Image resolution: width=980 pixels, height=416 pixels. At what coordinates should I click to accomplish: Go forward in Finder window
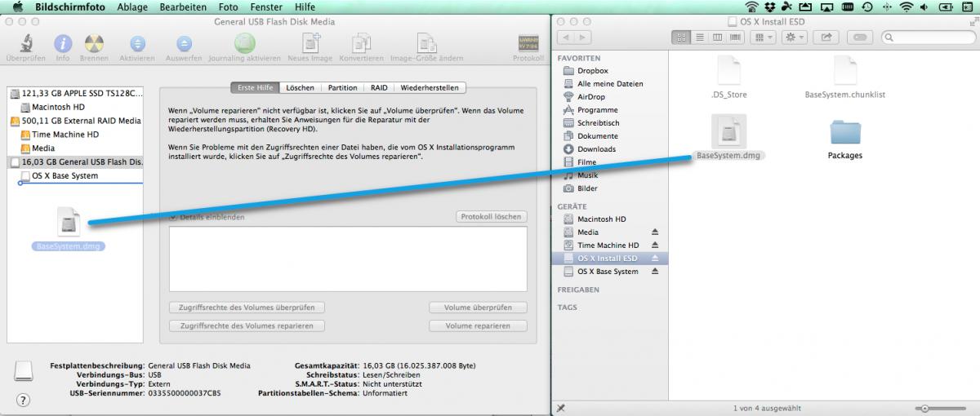585,37
